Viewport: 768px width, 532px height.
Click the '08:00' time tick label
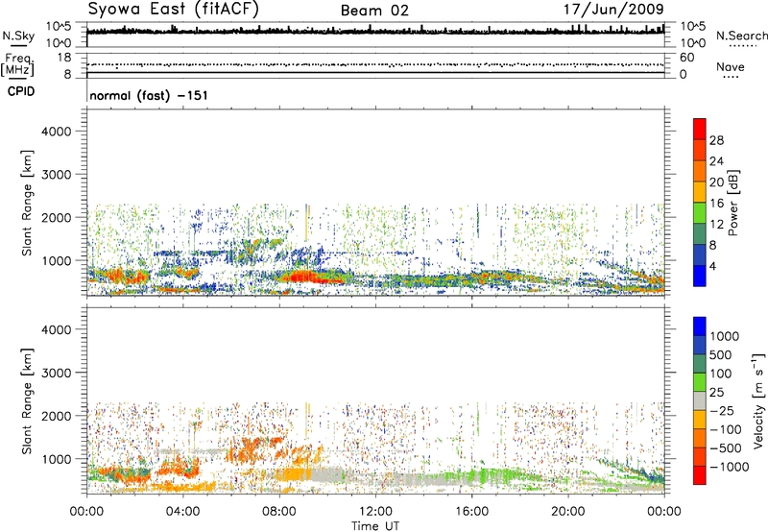(278, 512)
